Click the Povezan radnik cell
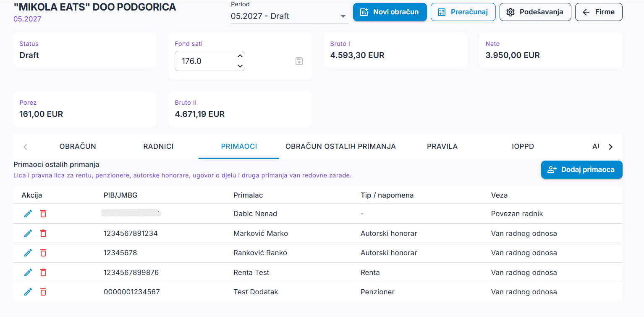The width and height of the screenshot is (644, 317). [x=517, y=214]
